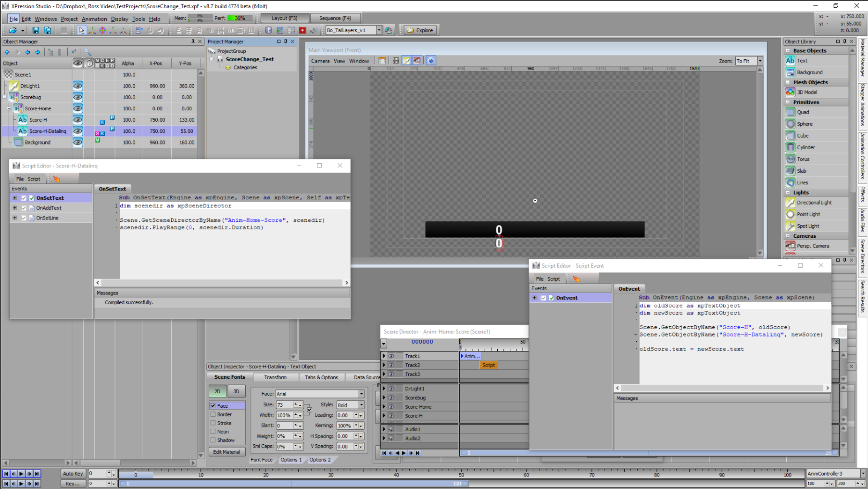This screenshot has width=868, height=489.
Task: Click the save icon in main toolbar
Action: pos(36,30)
